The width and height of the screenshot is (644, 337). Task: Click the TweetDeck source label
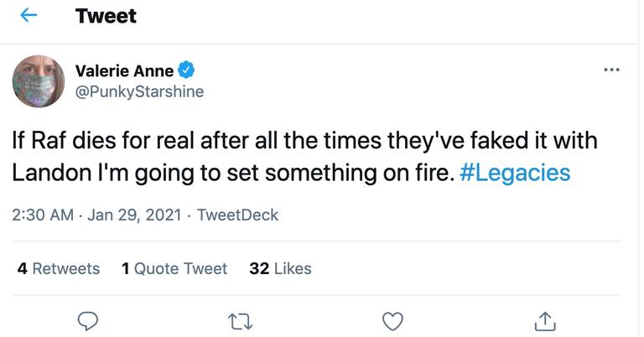[x=237, y=215]
